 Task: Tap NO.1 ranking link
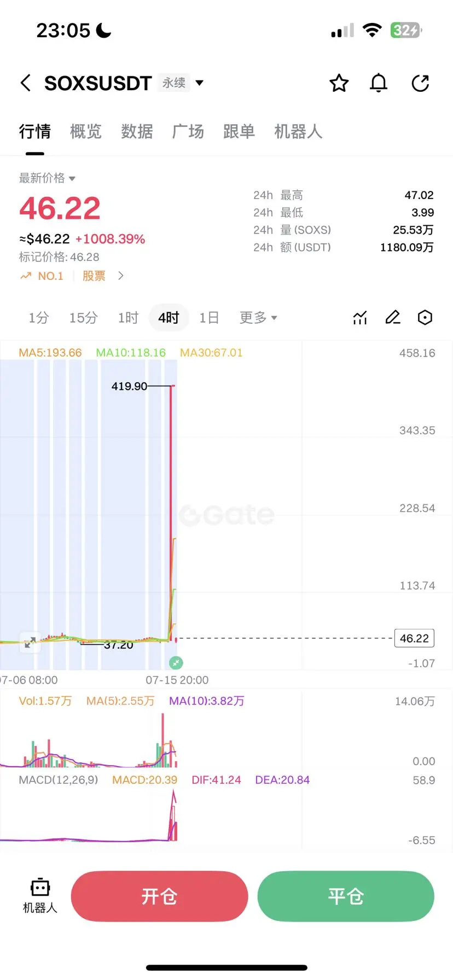(50, 276)
